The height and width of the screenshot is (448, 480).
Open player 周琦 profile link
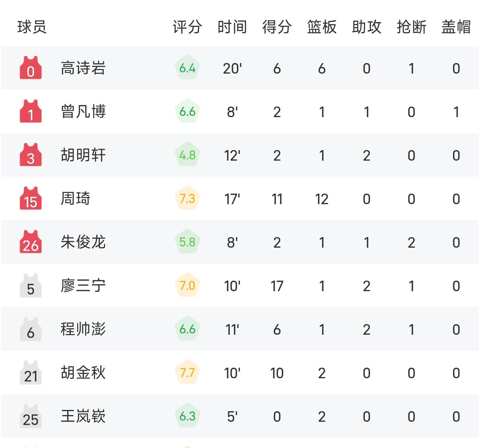(76, 198)
